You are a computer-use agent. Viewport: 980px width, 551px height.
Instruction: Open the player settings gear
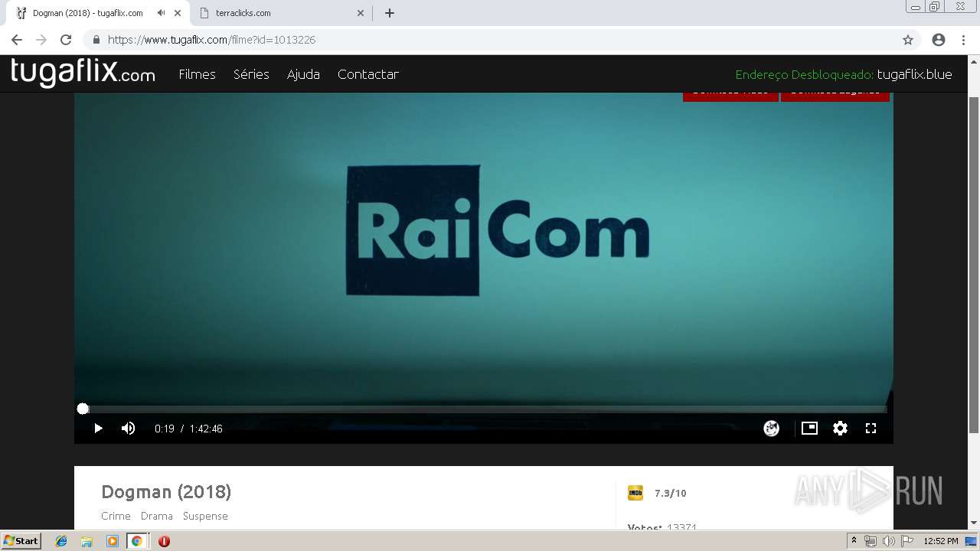tap(840, 429)
